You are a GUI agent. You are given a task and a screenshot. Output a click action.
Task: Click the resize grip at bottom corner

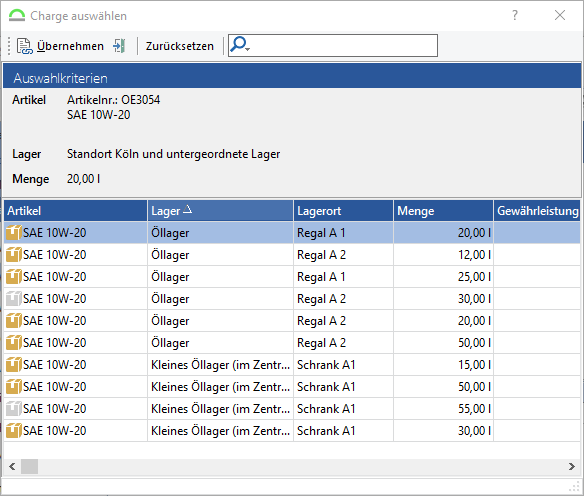pos(575,486)
